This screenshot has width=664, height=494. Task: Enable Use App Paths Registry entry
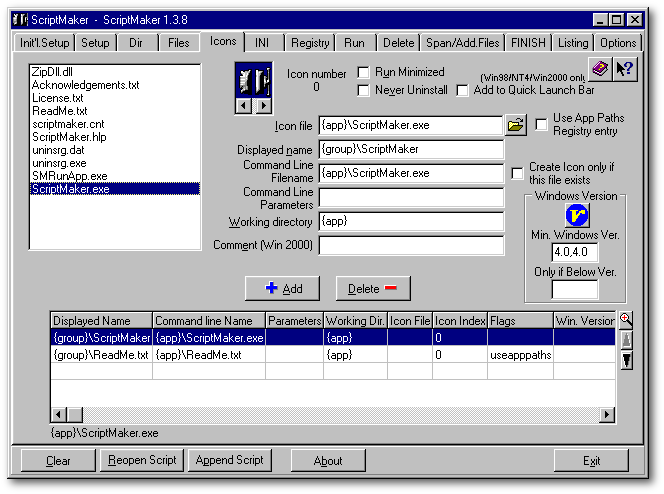click(x=542, y=124)
